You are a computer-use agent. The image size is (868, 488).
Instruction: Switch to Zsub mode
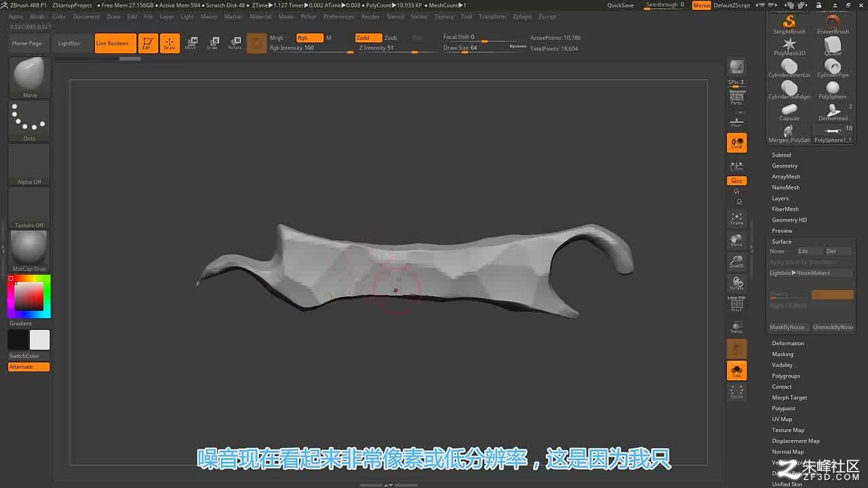(391, 38)
